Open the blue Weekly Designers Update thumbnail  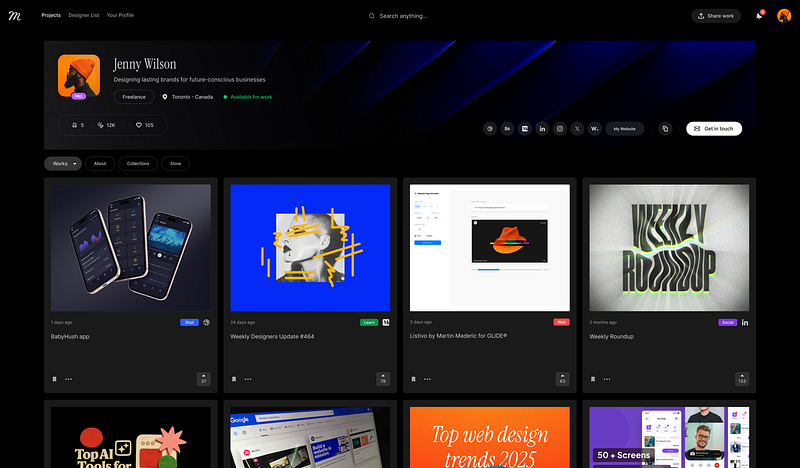(310, 248)
